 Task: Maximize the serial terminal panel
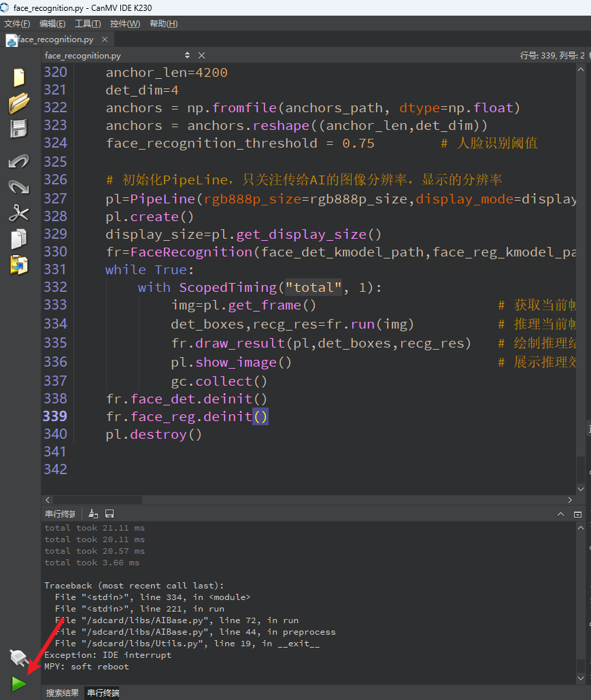click(577, 514)
